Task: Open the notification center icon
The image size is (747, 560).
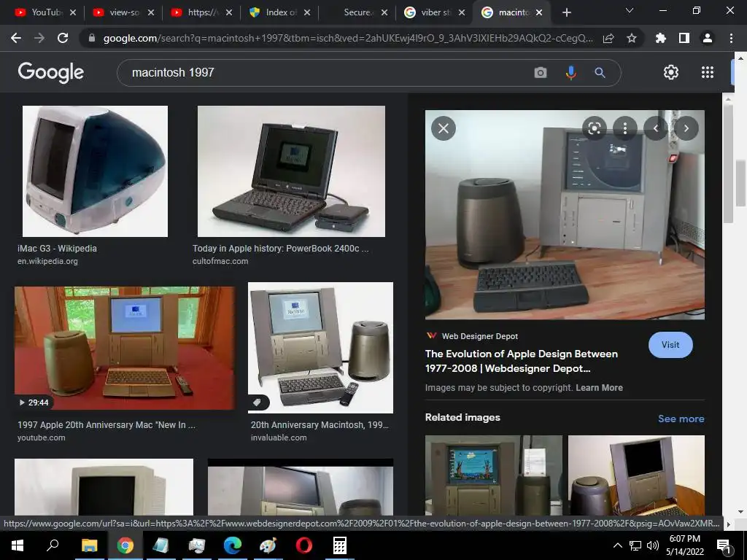Action: tap(724, 546)
